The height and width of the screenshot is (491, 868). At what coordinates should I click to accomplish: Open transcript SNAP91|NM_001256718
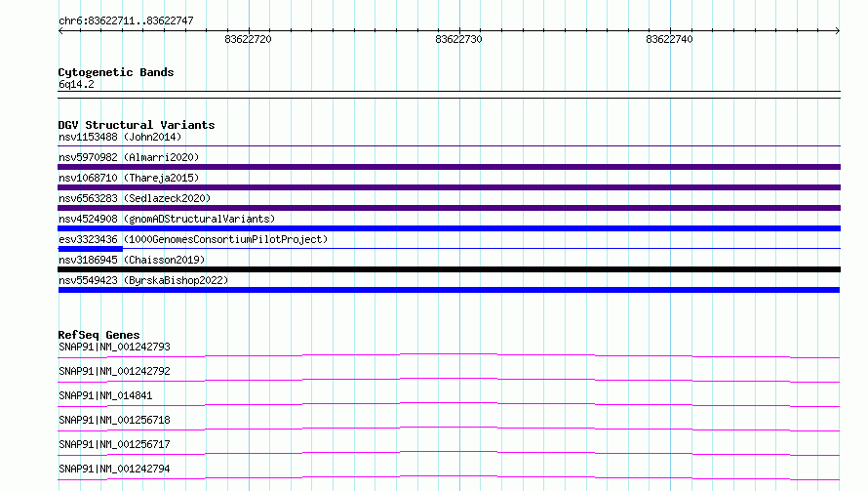pos(114,420)
